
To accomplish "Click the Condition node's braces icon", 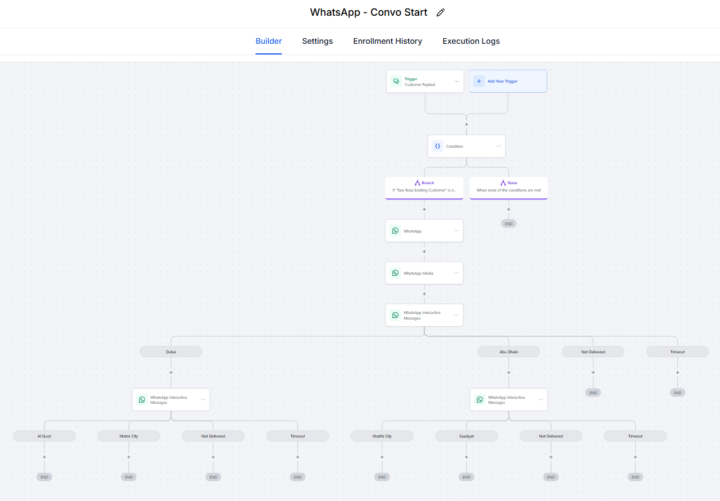I will pos(437,146).
